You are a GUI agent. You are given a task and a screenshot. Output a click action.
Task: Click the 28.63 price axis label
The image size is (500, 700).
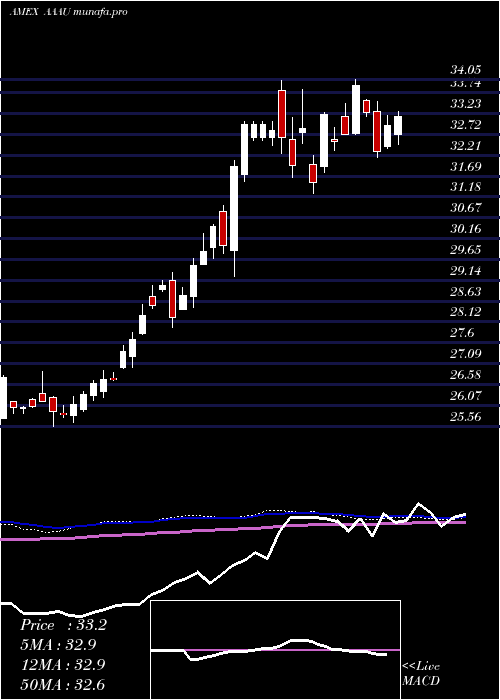465,292
